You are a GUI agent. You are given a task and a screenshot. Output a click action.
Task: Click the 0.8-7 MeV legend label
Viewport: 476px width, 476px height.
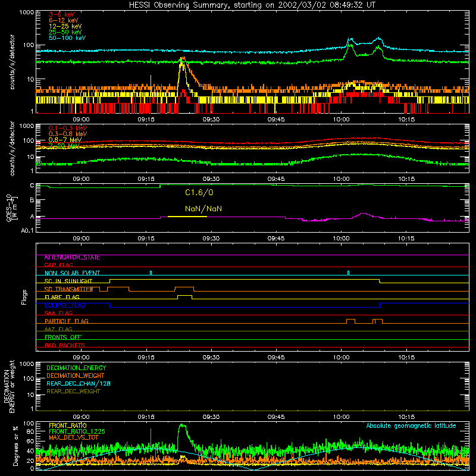[65, 140]
